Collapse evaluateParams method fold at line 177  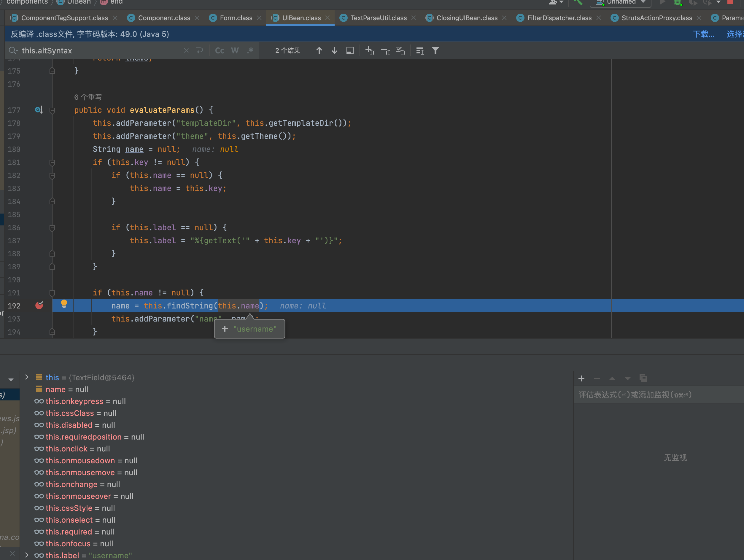(x=52, y=110)
